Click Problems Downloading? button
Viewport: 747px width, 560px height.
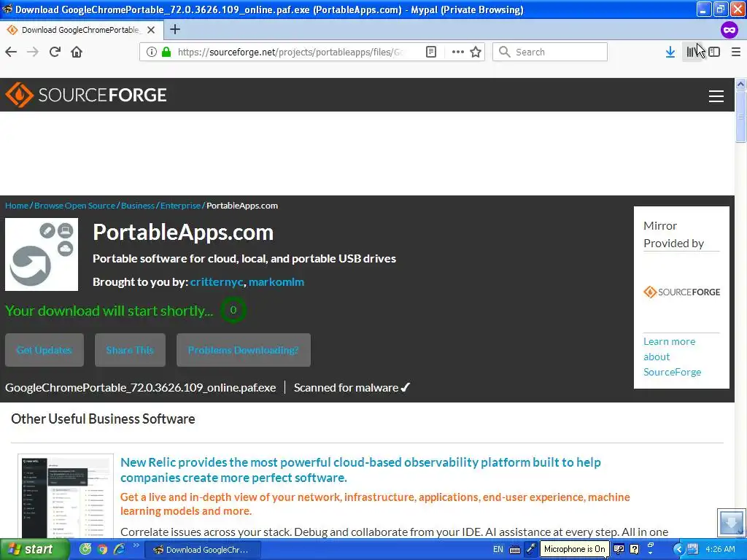(244, 350)
